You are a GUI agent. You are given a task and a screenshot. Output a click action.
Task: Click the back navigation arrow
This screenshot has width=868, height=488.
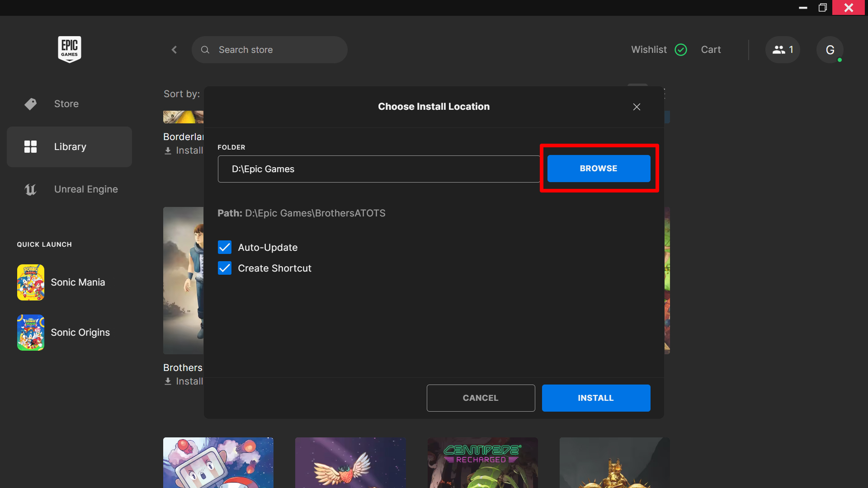pyautogui.click(x=175, y=50)
